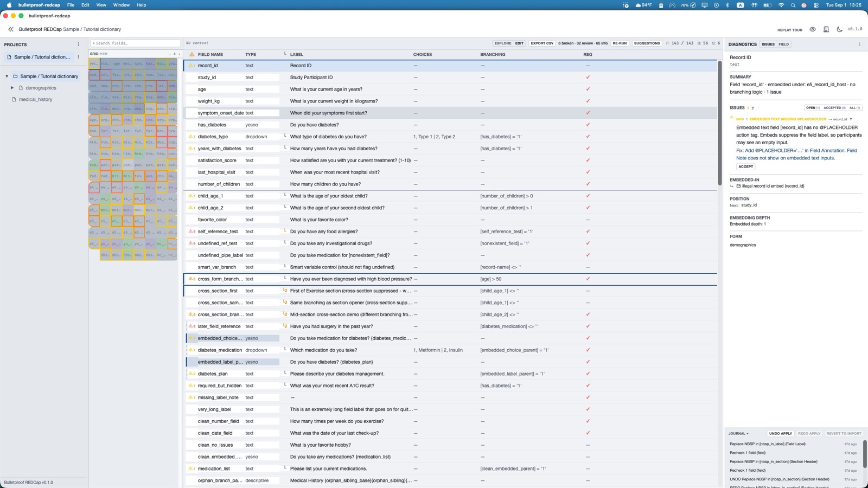Click Replay Tour
The image size is (868, 488).
point(789,30)
